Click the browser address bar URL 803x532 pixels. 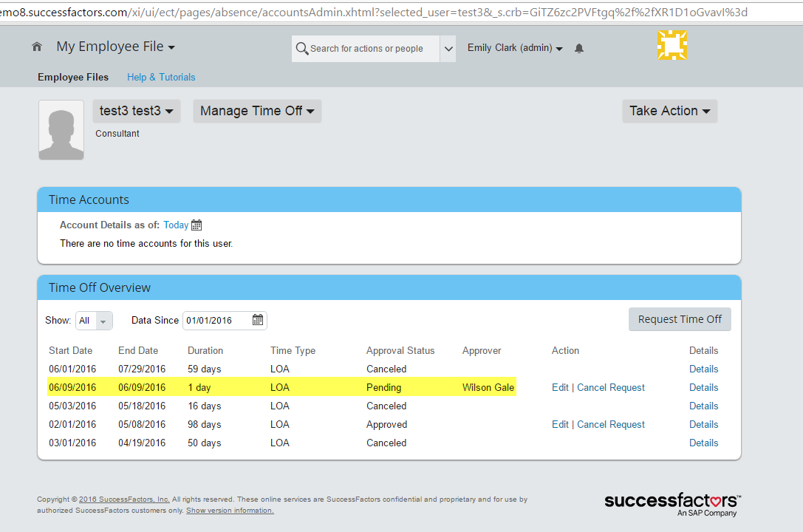374,12
